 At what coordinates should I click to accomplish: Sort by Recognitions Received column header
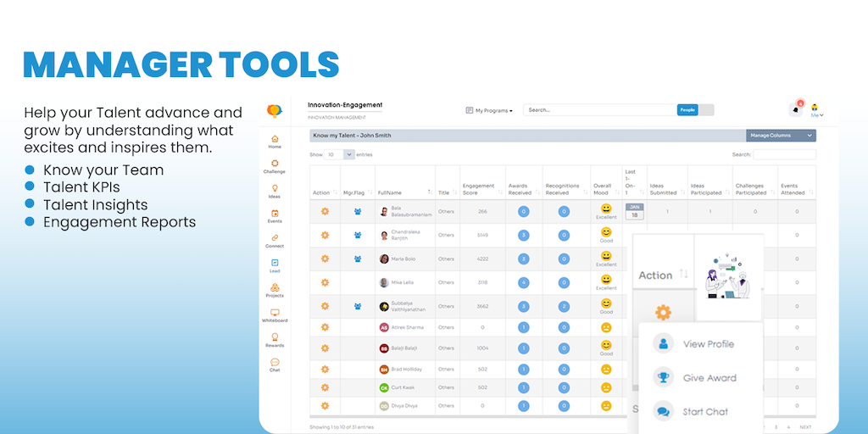coord(566,189)
